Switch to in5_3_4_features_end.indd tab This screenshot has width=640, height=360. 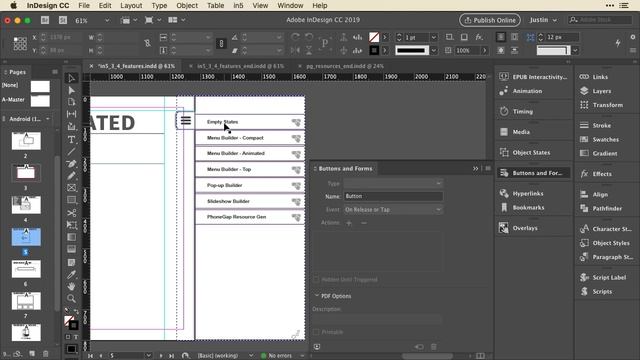coord(240,66)
